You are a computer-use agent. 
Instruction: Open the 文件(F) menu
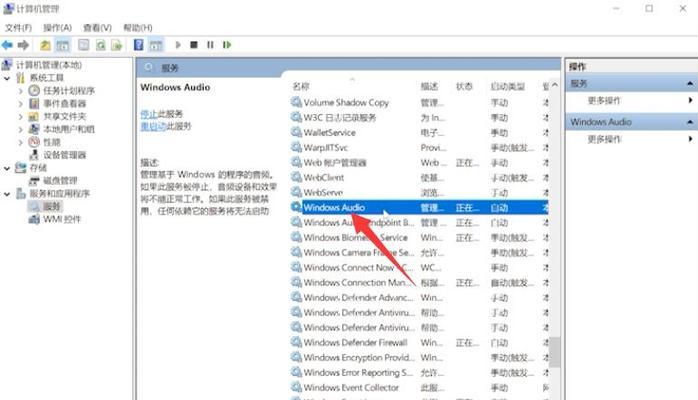point(18,28)
